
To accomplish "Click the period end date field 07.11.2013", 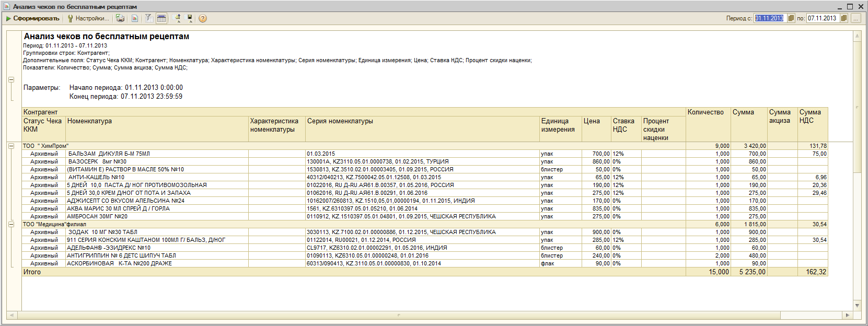I will [822, 18].
